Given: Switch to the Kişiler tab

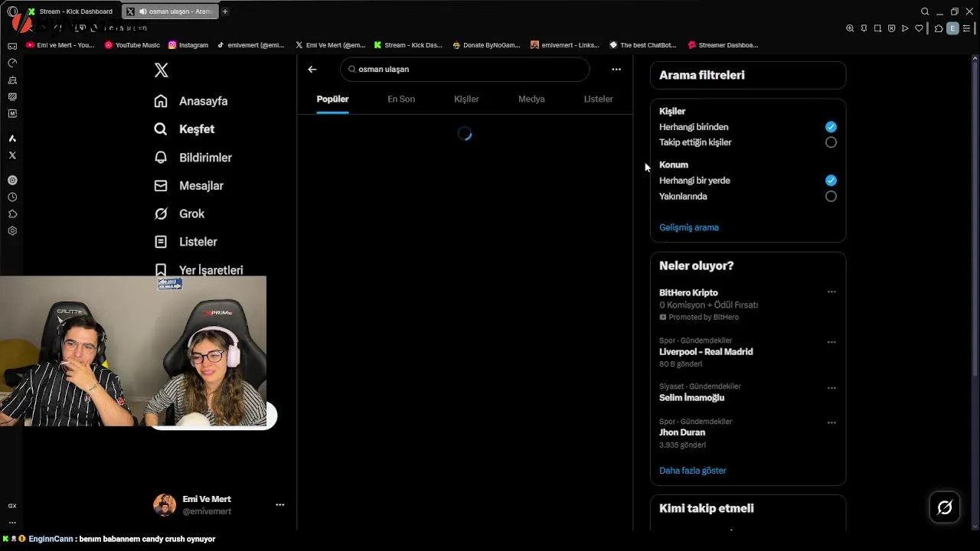Looking at the screenshot, I should click(x=466, y=99).
